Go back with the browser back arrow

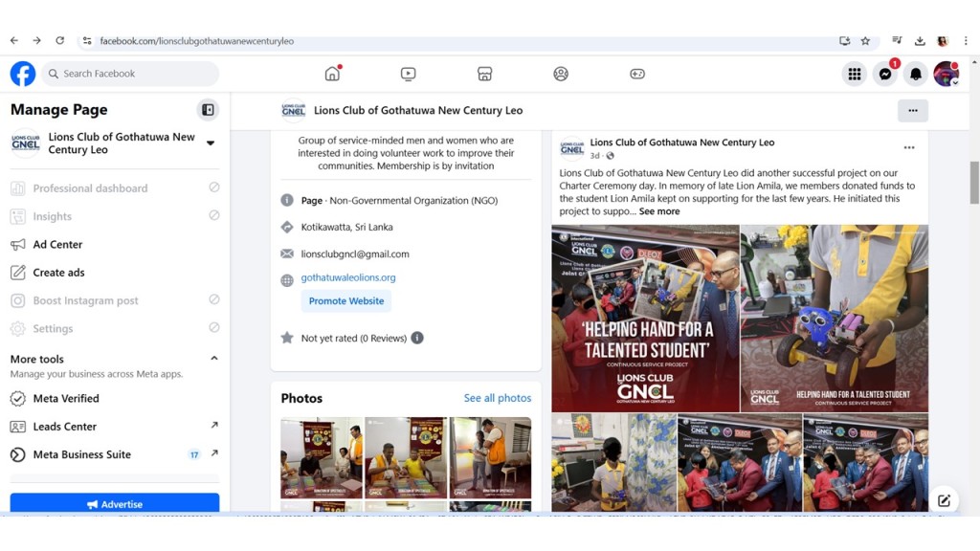[13, 40]
